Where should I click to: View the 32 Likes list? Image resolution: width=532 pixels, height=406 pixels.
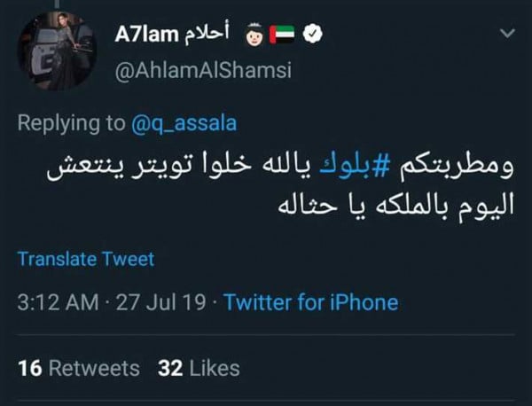click(199, 366)
